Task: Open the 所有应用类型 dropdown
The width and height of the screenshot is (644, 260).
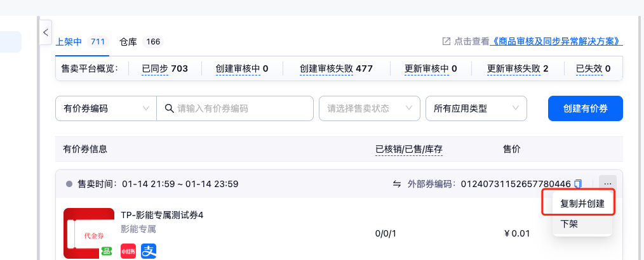Action: 476,108
